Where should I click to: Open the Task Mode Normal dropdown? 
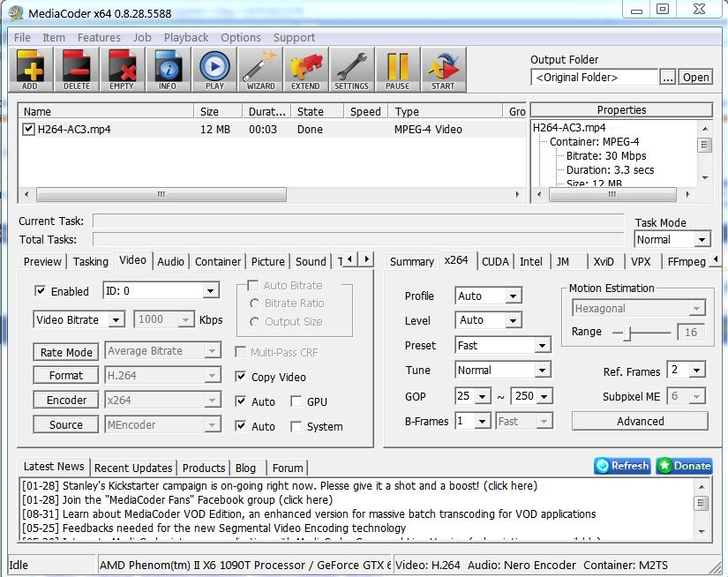(672, 239)
